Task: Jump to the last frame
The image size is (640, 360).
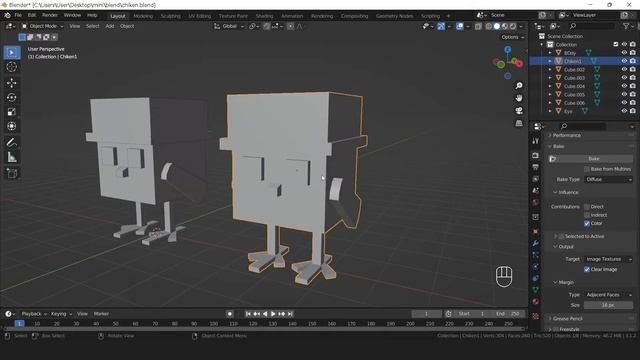Action: click(290, 314)
